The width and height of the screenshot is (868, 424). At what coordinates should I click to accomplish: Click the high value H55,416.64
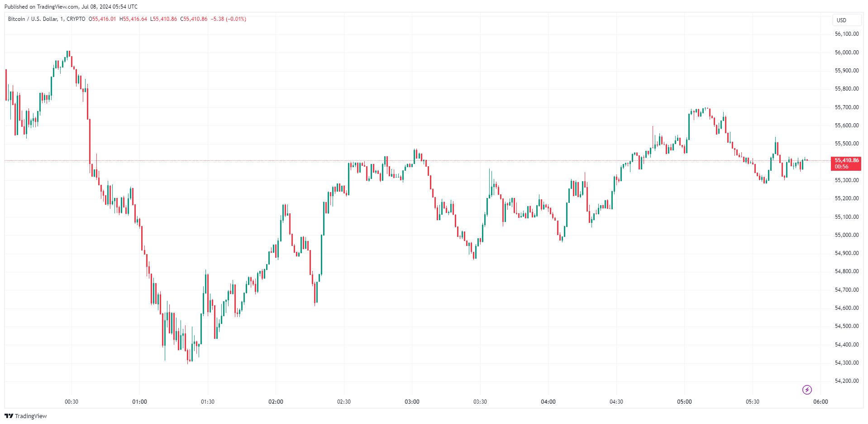click(x=133, y=19)
